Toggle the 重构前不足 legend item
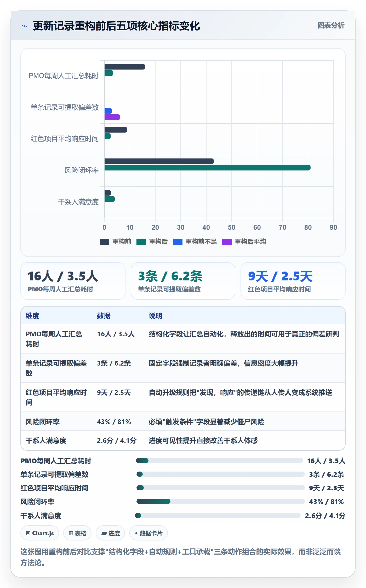Screen dimensions: 366x588 coord(195,242)
